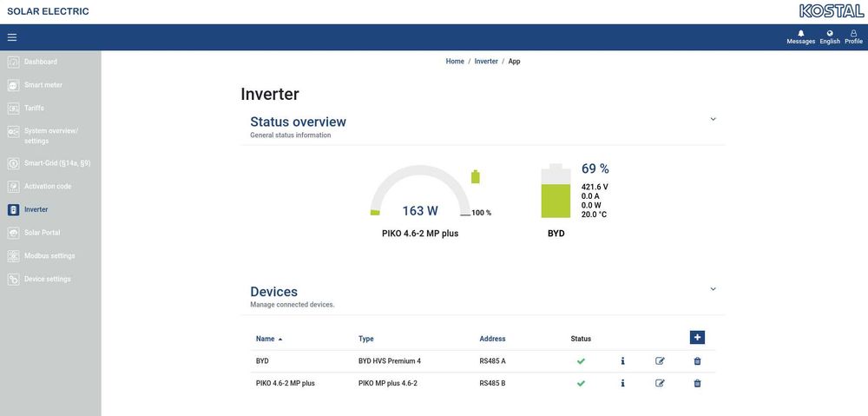
Task: Open Messages bell icon
Action: (800, 37)
